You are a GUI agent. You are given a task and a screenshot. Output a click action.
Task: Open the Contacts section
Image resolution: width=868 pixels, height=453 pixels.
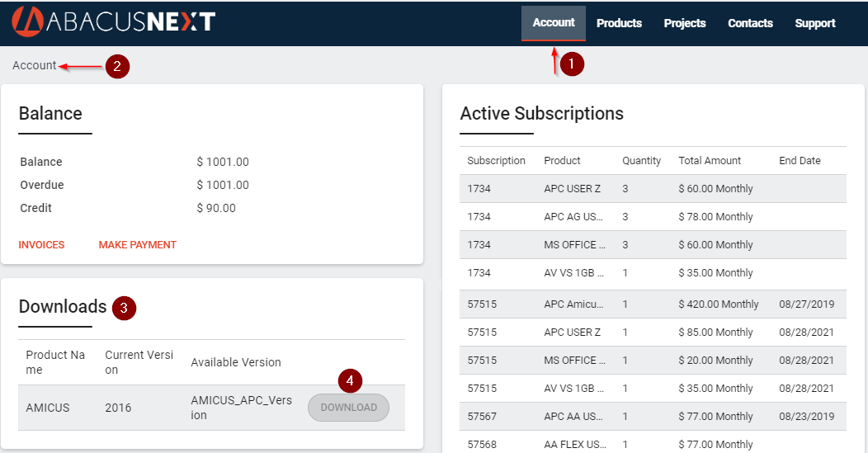click(750, 23)
